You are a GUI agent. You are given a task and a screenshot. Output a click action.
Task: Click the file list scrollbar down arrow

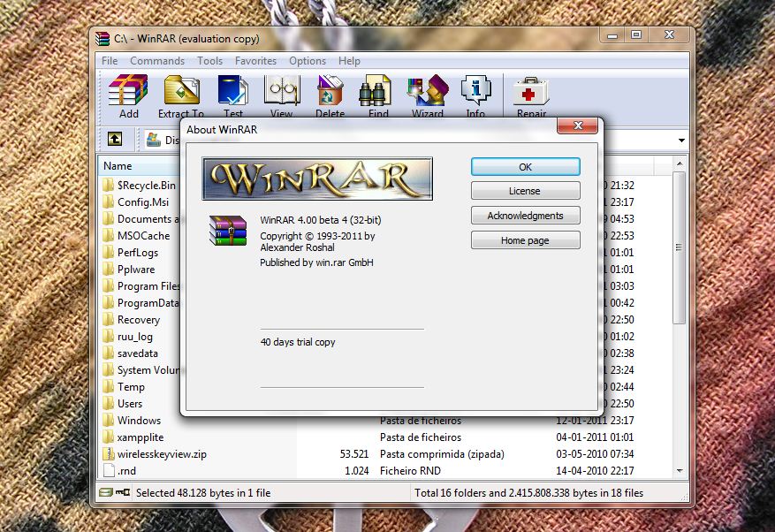point(680,471)
